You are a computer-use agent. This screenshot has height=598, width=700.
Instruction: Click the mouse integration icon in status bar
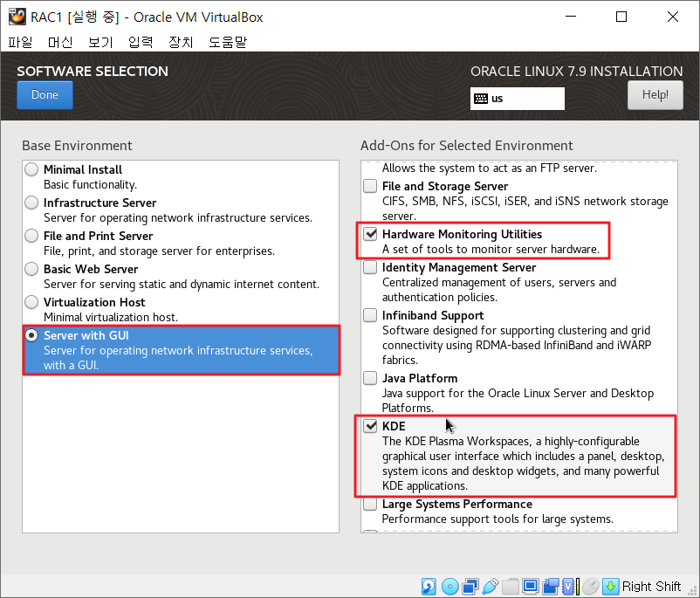tap(590, 587)
